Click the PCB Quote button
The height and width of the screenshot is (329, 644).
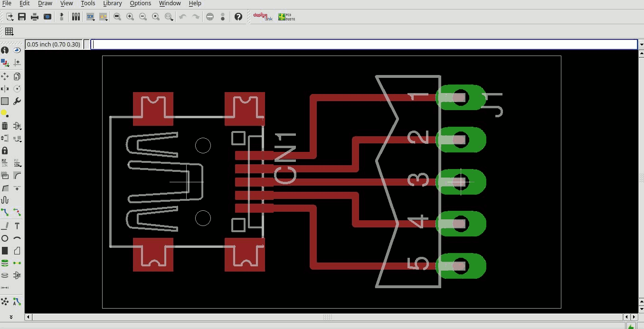click(x=286, y=17)
